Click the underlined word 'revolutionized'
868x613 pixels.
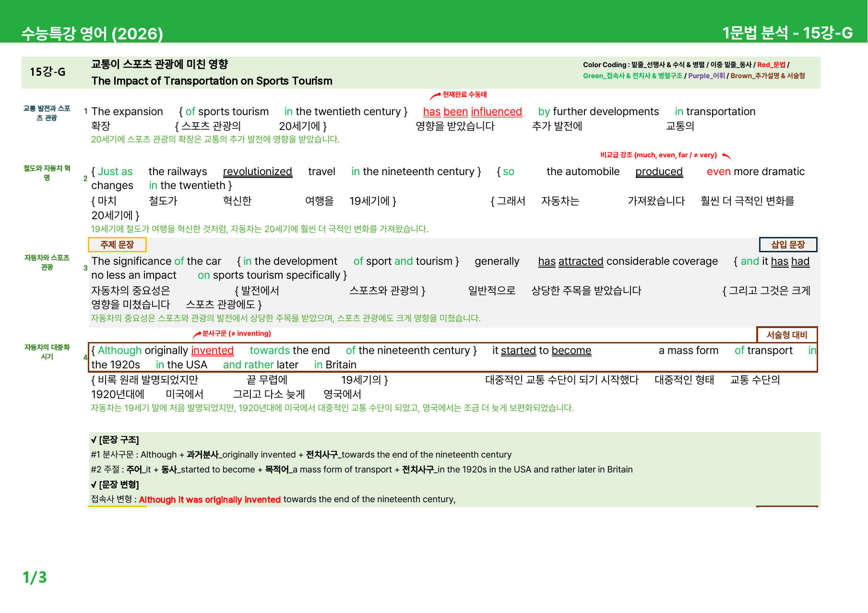coord(258,171)
